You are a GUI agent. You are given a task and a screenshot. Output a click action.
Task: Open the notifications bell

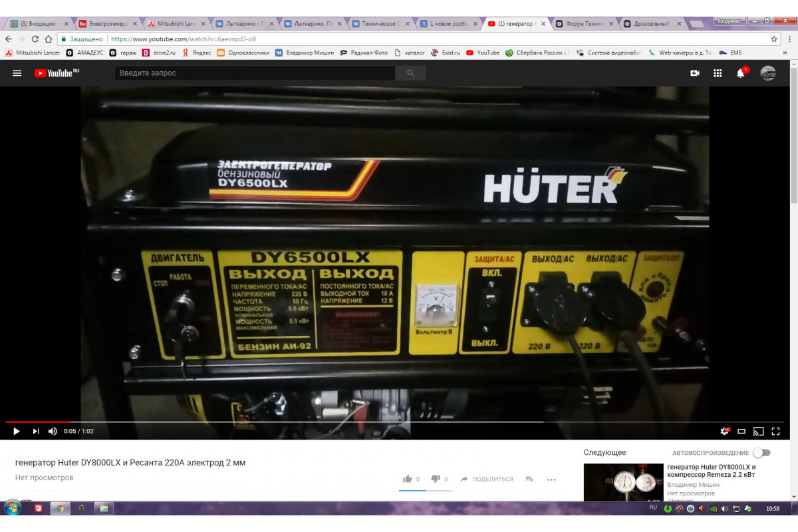pos(741,73)
